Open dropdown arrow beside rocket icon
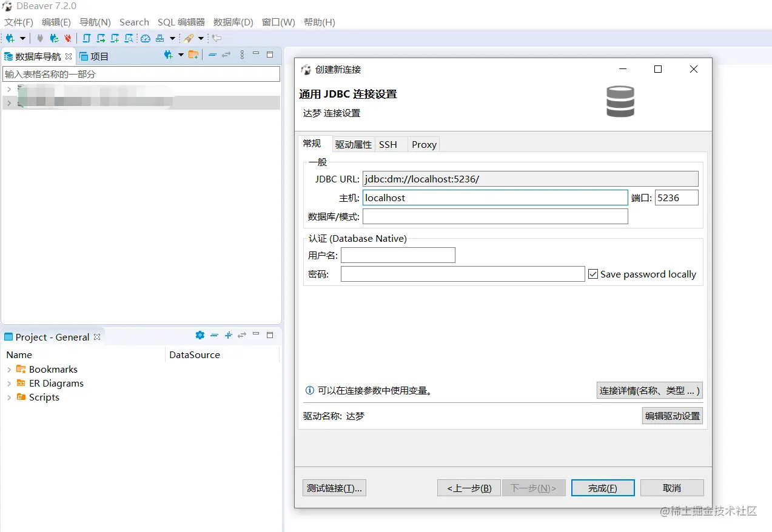 pyautogui.click(x=201, y=38)
